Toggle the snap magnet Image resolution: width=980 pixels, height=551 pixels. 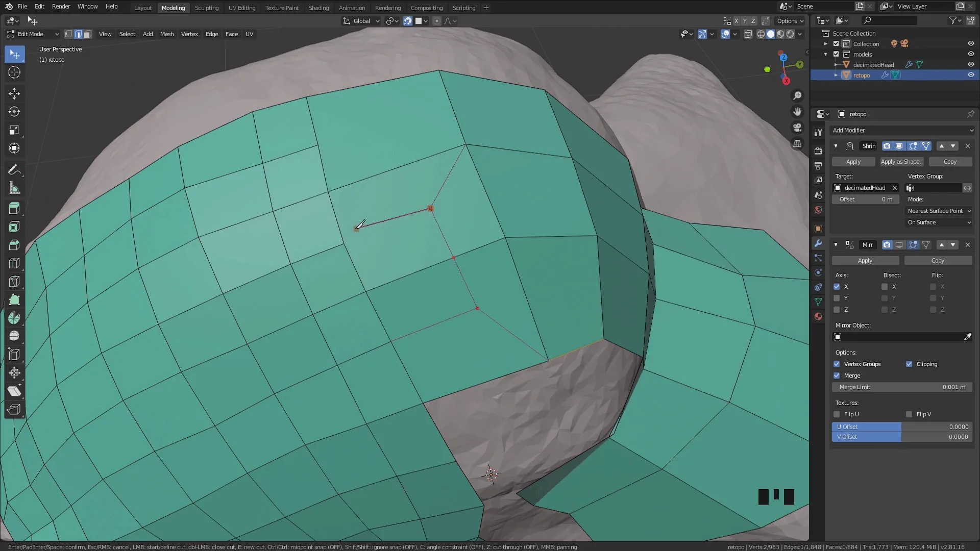pyautogui.click(x=408, y=21)
